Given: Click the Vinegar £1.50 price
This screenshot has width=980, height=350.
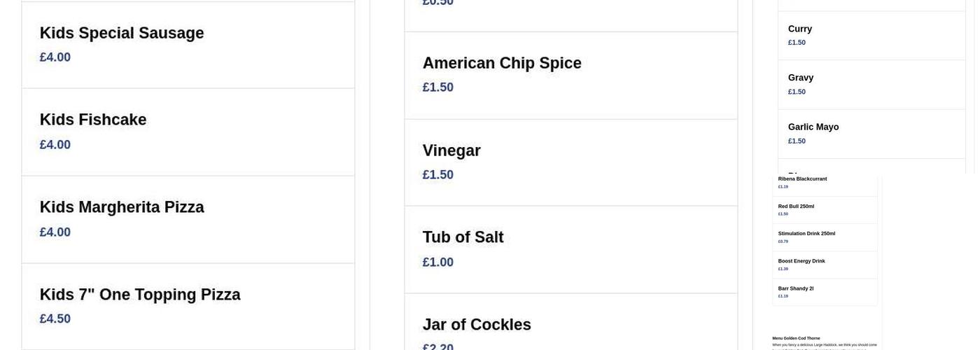Looking at the screenshot, I should tap(438, 175).
